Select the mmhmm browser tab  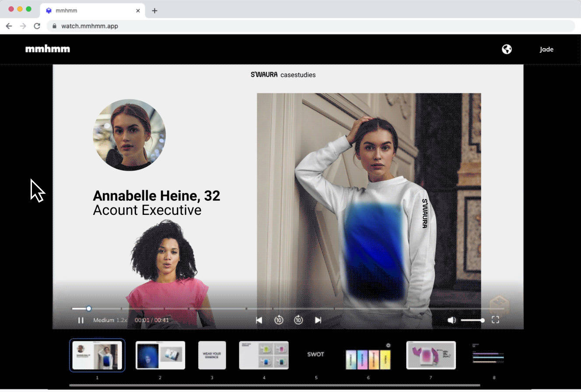tap(87, 10)
